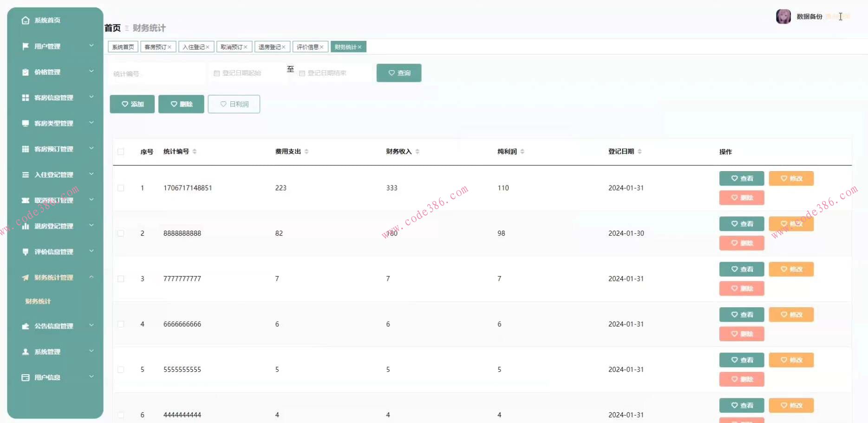This screenshot has height=423, width=868.
Task: Click the person icon for 系统管理
Action: click(26, 352)
